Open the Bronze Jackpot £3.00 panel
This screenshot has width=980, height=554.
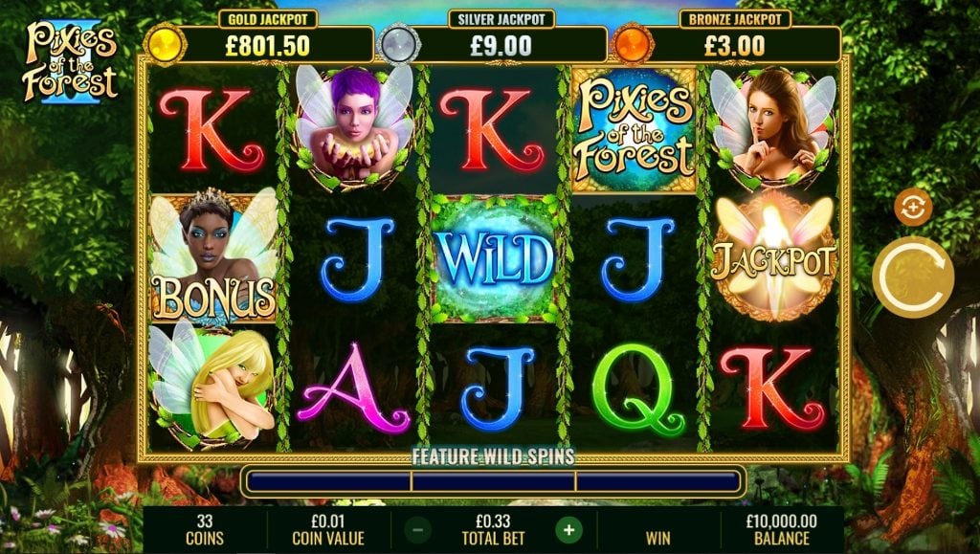[735, 38]
